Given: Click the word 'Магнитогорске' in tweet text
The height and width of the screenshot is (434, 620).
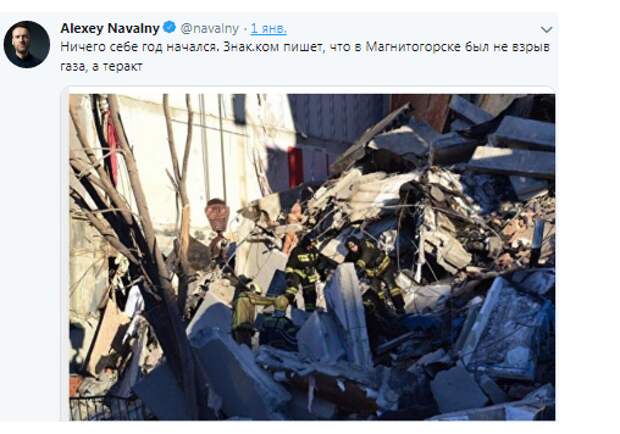Looking at the screenshot, I should point(413,47).
